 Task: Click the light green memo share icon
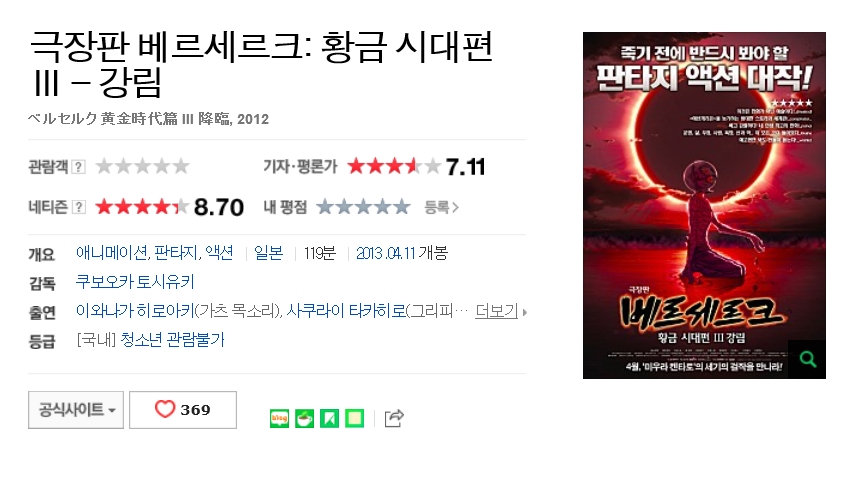pyautogui.click(x=354, y=418)
